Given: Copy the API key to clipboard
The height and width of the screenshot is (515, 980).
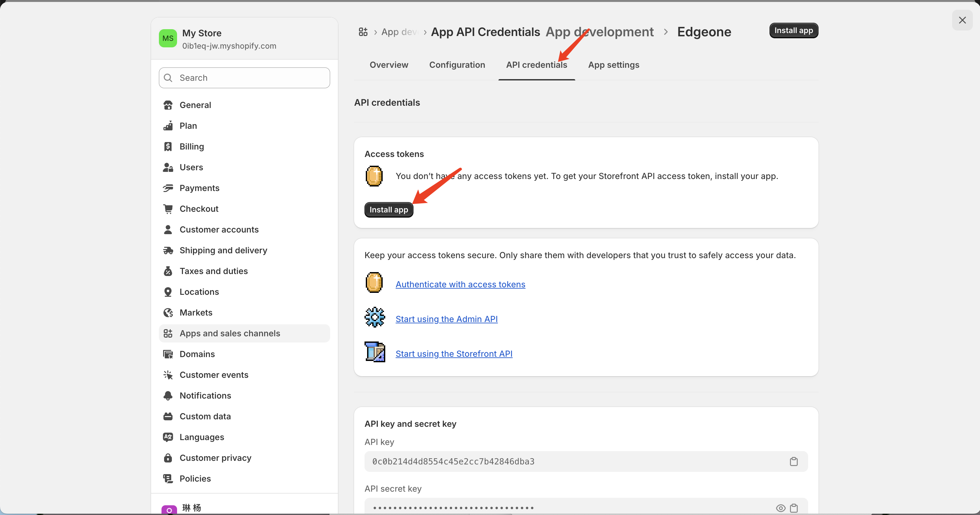Looking at the screenshot, I should (794, 461).
